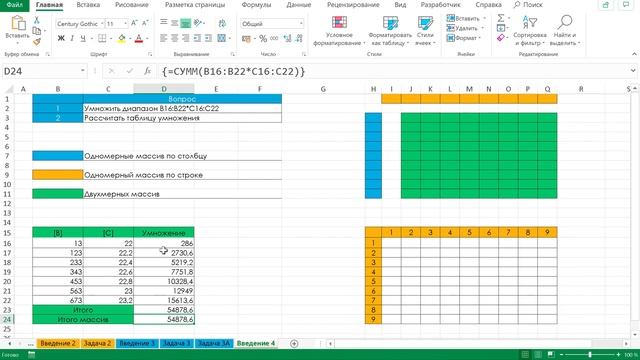
Task: Toggle italic formatting
Action: [x=72, y=38]
